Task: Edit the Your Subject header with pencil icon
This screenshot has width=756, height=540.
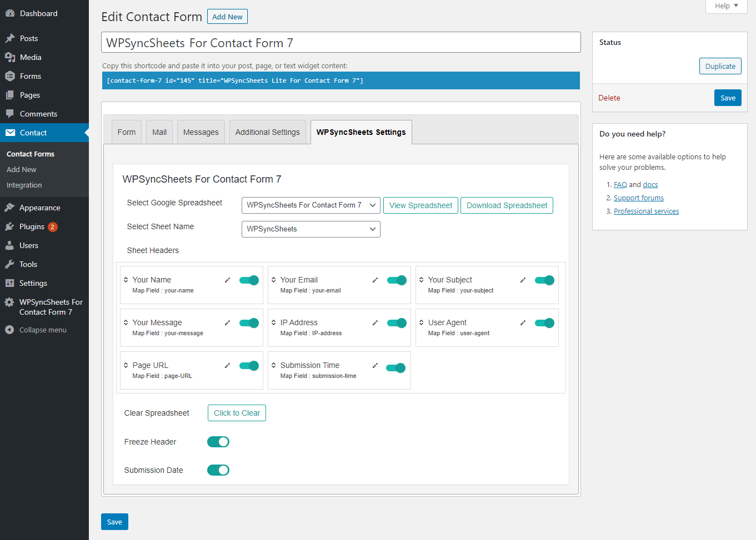Action: click(x=523, y=280)
